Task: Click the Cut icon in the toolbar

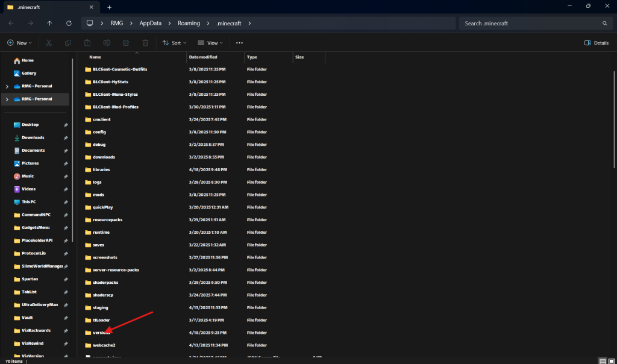Action: (49, 43)
